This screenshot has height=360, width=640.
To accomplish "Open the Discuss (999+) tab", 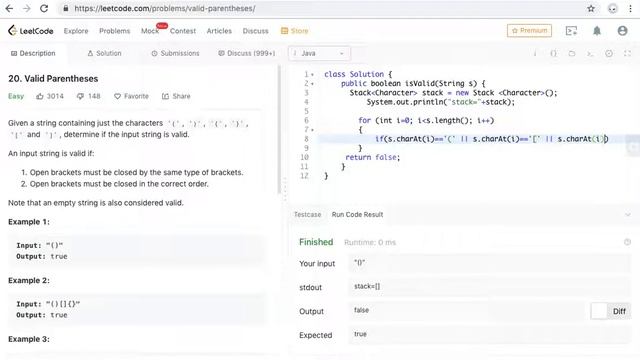I will click(x=247, y=53).
